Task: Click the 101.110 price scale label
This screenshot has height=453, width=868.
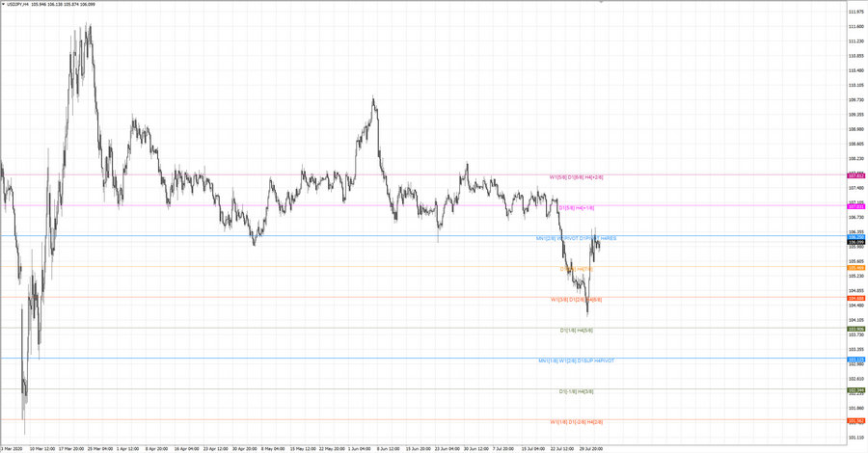Action: pos(856,438)
